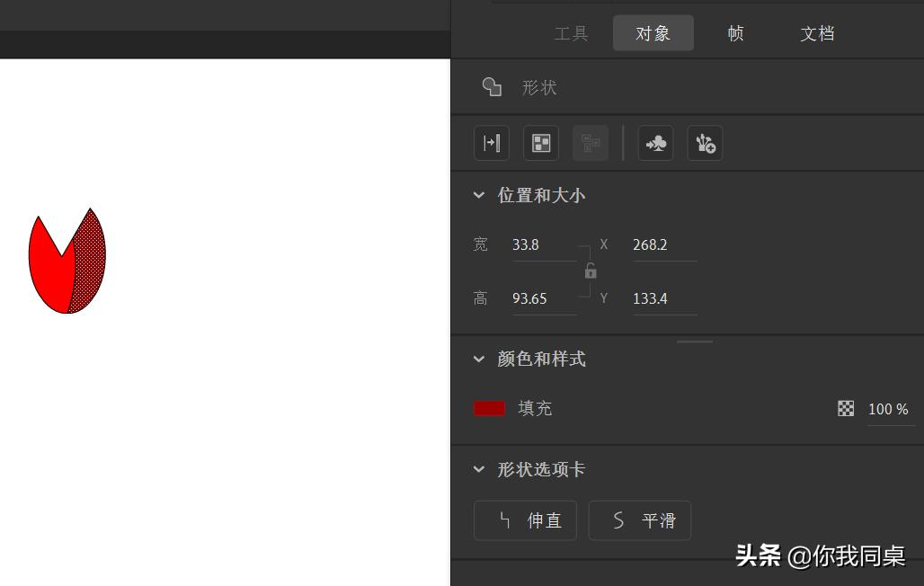Open the 帧 tab

(734, 33)
